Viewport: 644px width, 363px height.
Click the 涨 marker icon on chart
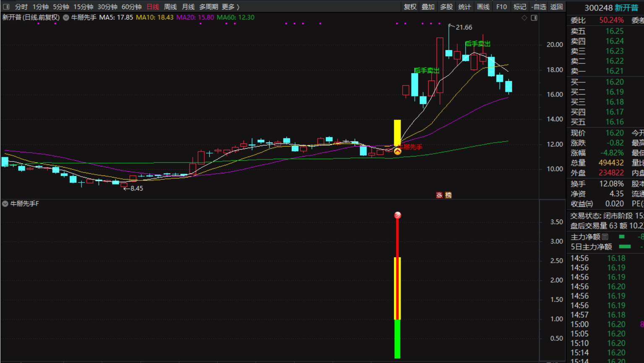[x=439, y=195]
